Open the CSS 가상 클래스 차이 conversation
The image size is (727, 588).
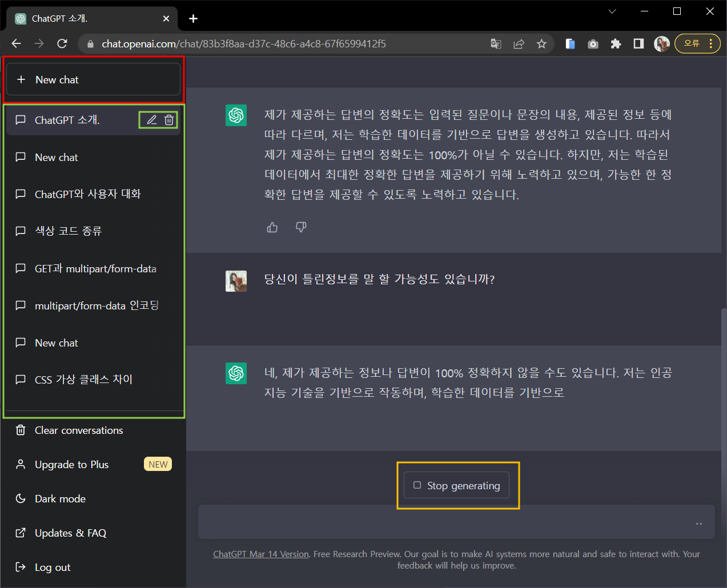pos(93,380)
